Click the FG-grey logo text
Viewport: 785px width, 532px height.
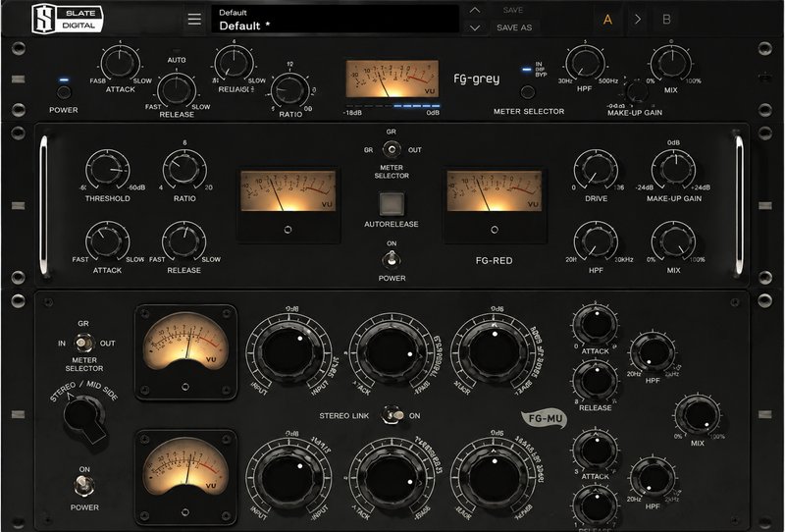point(476,79)
